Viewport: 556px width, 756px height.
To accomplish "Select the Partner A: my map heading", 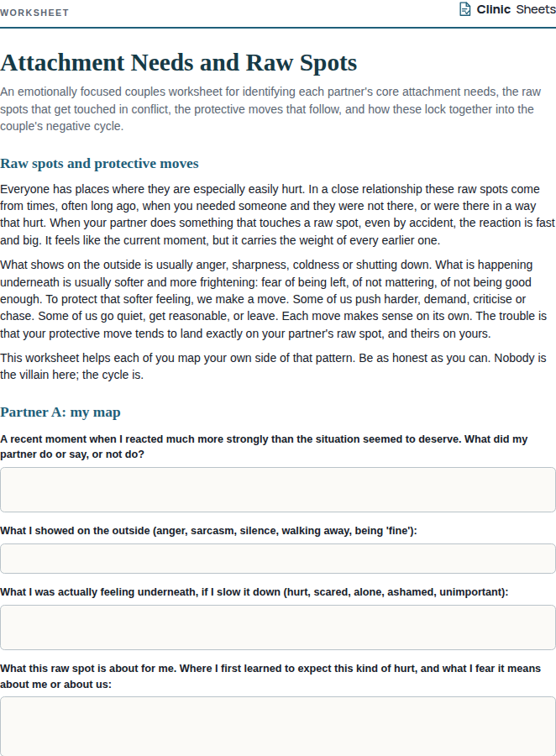I will coord(60,412).
